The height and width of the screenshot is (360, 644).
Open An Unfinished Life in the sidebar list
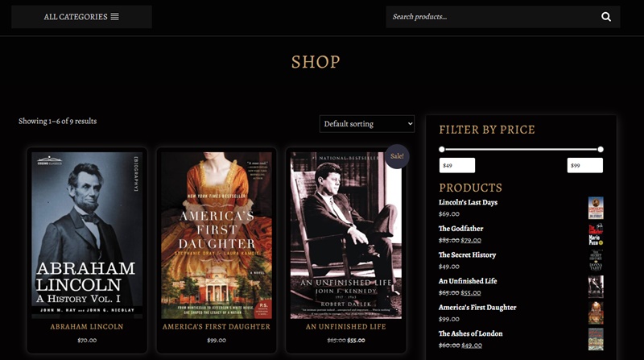(x=468, y=281)
